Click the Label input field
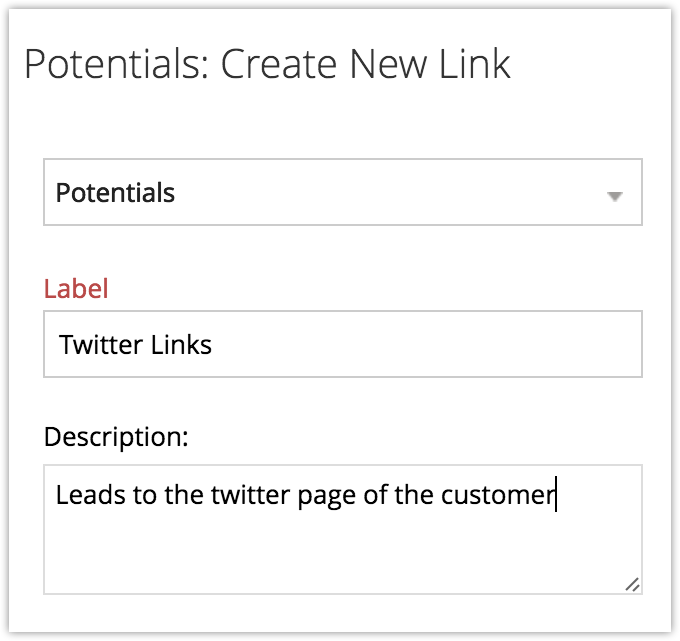 (342, 345)
